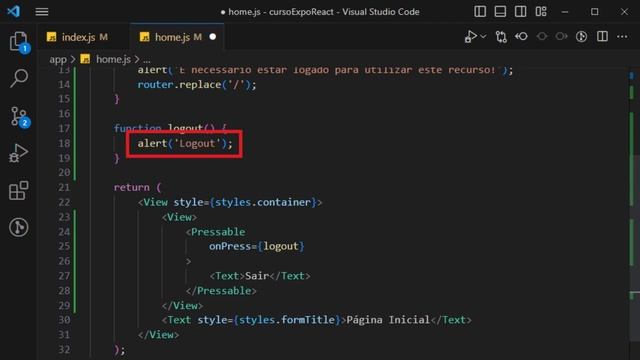
Task: Open the Extensions view
Action: tap(19, 190)
